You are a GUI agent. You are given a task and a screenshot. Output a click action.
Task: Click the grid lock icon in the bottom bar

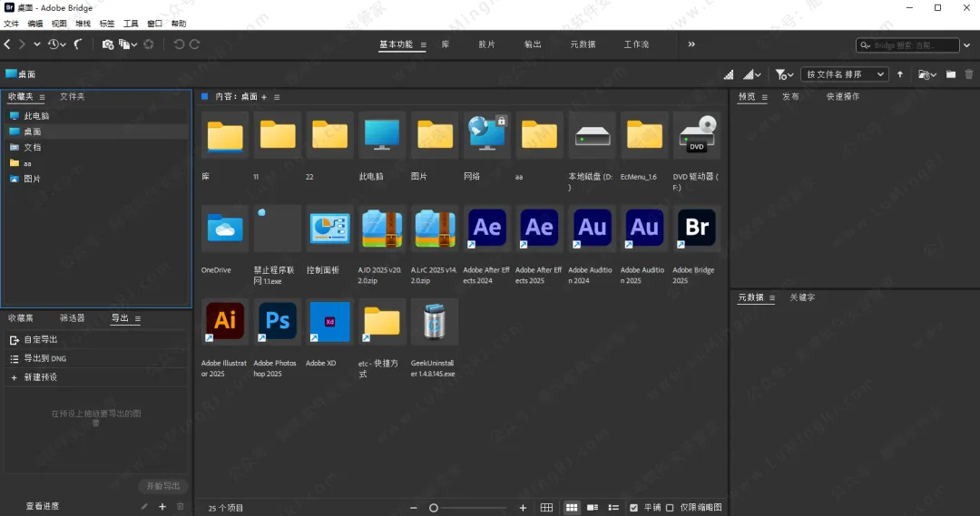(x=546, y=508)
